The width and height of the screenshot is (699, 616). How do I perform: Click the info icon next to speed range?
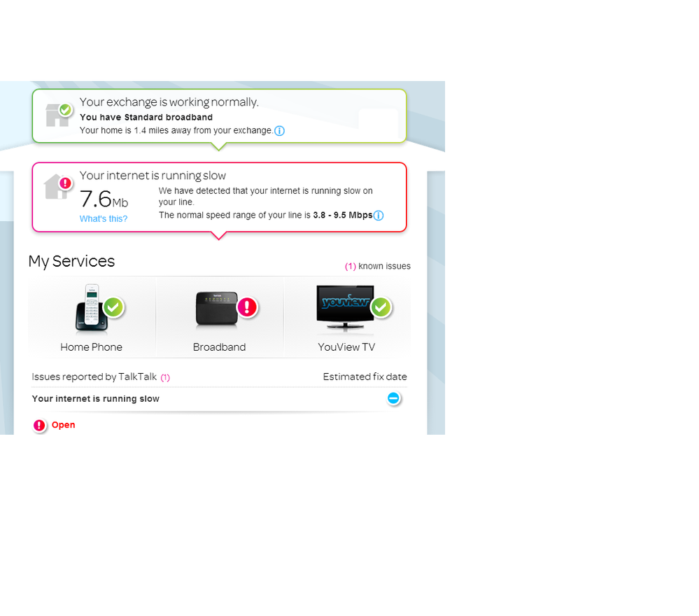pos(379,216)
